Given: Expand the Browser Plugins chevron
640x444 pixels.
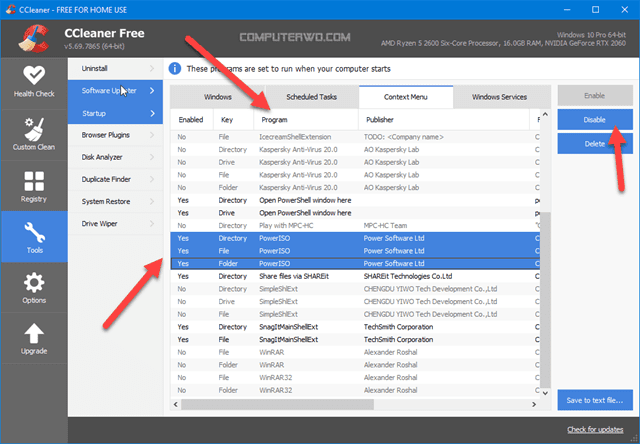Looking at the screenshot, I should pyautogui.click(x=152, y=135).
